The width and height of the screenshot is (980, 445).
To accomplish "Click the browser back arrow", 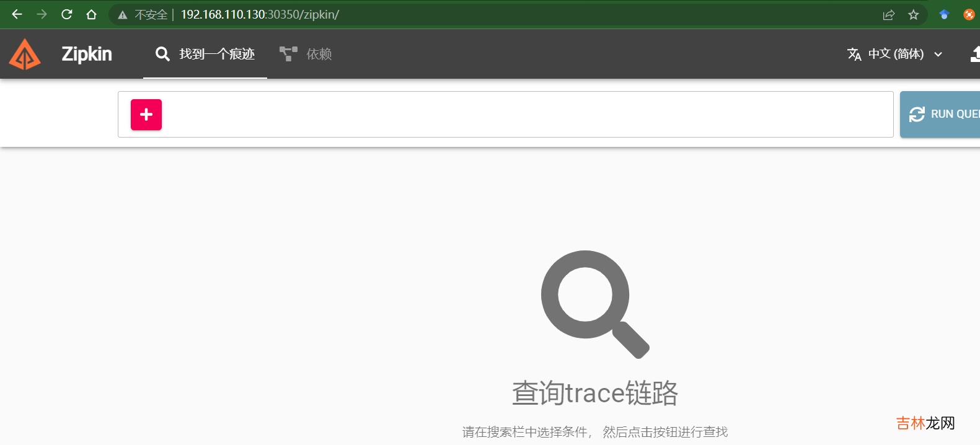I will [x=17, y=14].
